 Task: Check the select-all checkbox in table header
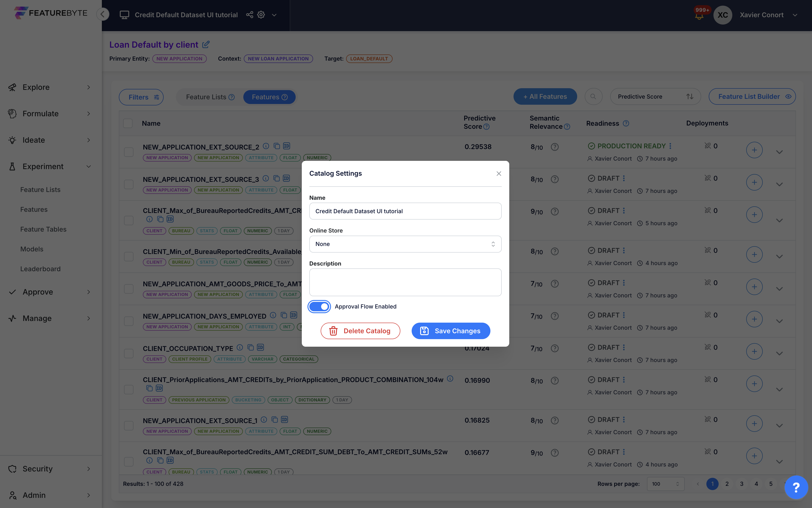[x=128, y=123]
